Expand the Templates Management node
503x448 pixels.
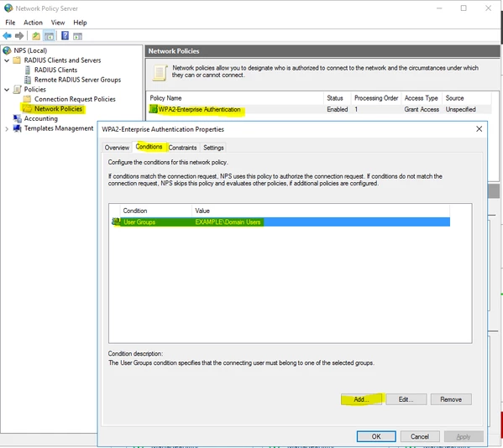pos(7,129)
